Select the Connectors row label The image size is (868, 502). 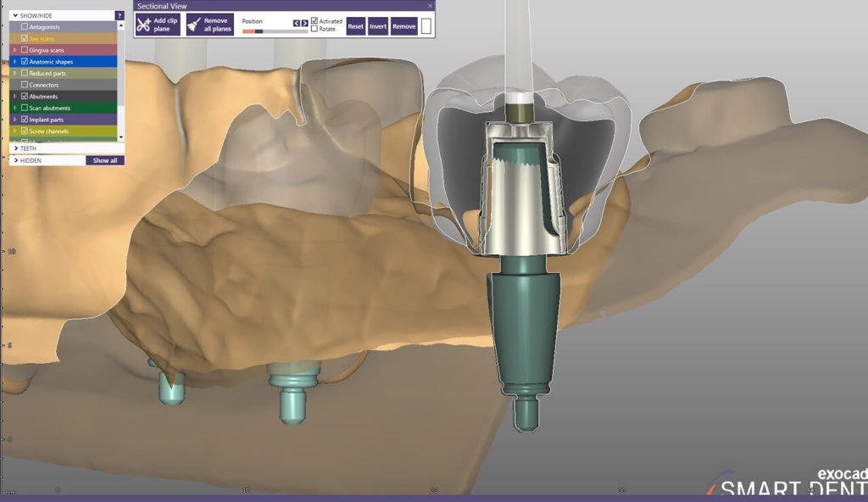pyautogui.click(x=44, y=85)
